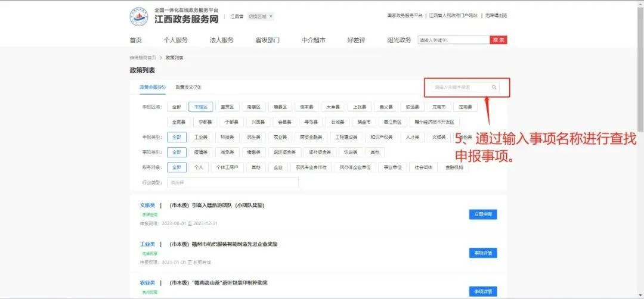Filter by 商贸金融类 application type
The height and width of the screenshot is (299, 644).
[311, 138]
